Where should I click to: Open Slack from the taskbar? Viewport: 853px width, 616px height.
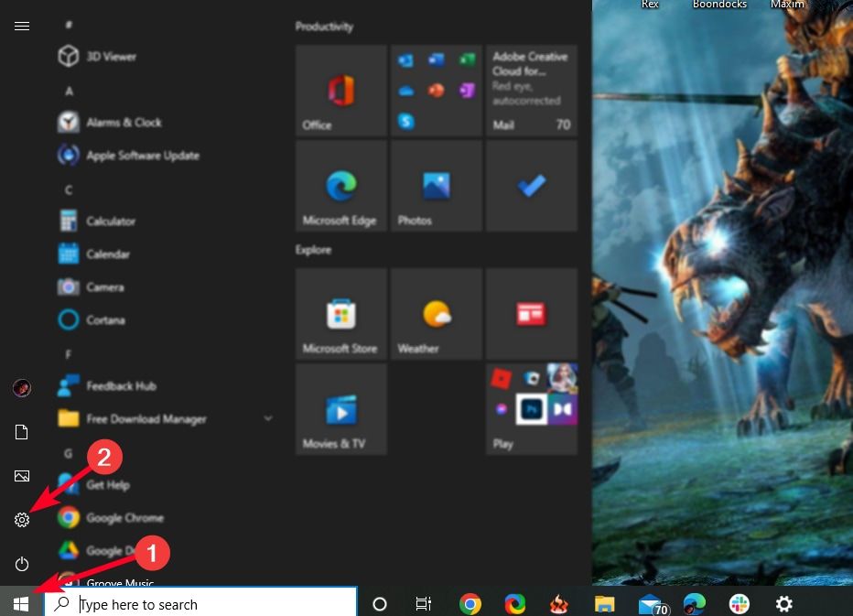pyautogui.click(x=738, y=604)
